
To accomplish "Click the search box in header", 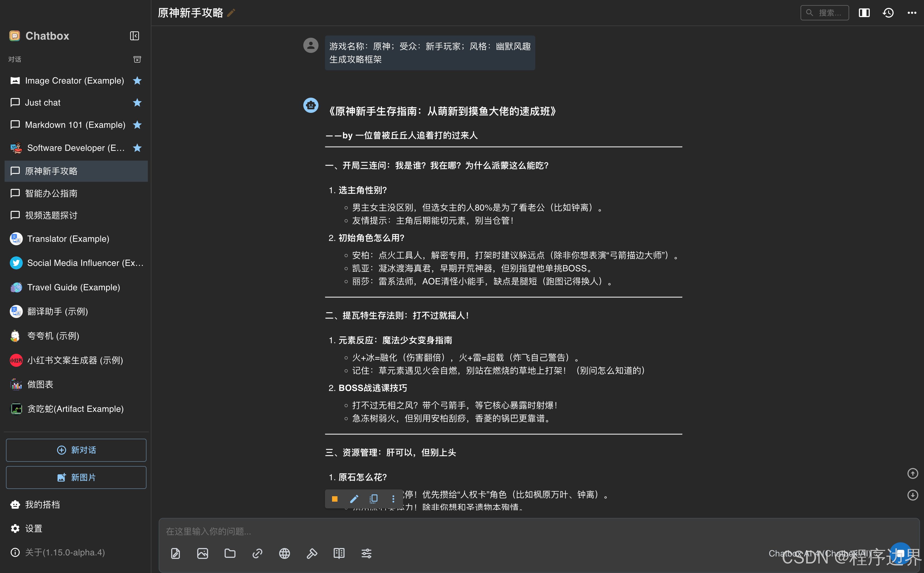I will 824,13.
